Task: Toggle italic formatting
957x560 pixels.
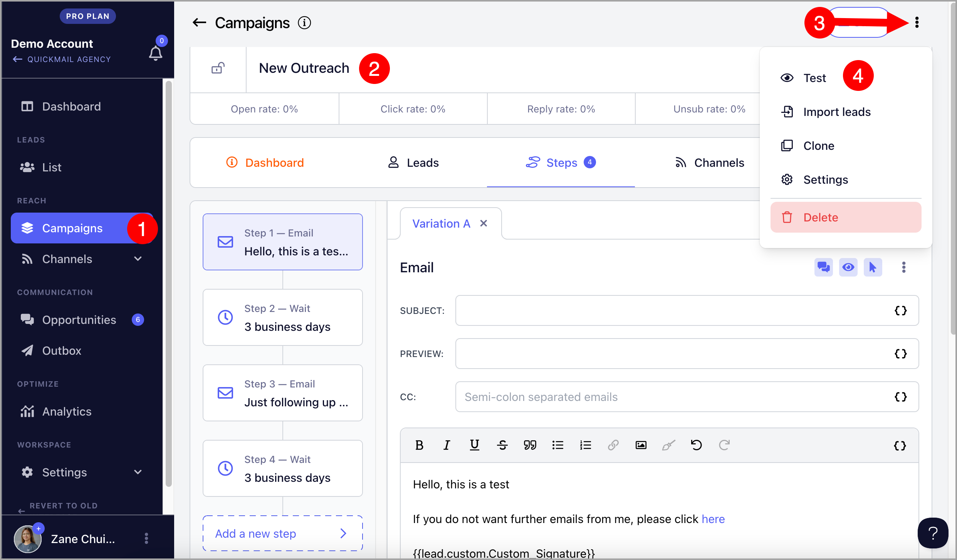Action: point(447,445)
